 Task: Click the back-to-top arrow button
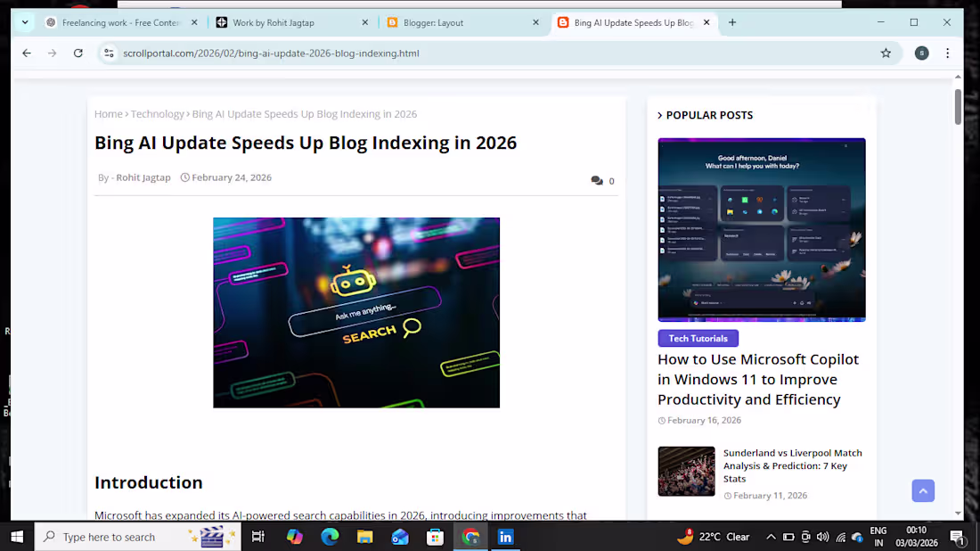point(923,491)
